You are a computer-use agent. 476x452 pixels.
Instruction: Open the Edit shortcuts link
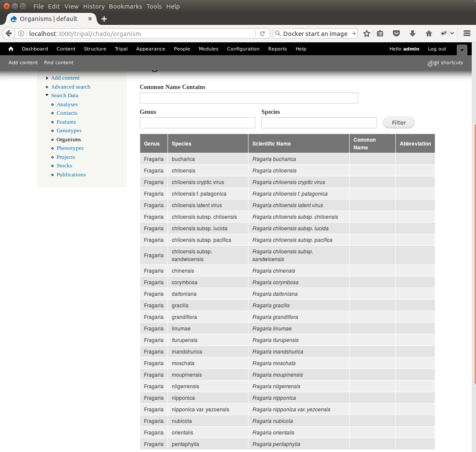pyautogui.click(x=446, y=62)
